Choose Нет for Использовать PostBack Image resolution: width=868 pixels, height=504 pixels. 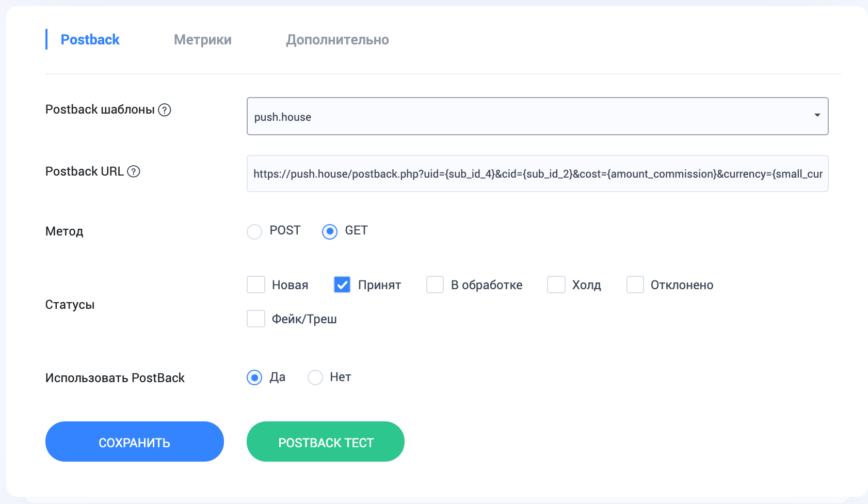tap(315, 377)
